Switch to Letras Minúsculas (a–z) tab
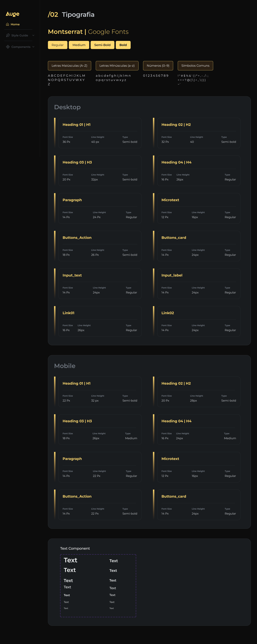Image resolution: width=257 pixels, height=644 pixels. [117, 66]
